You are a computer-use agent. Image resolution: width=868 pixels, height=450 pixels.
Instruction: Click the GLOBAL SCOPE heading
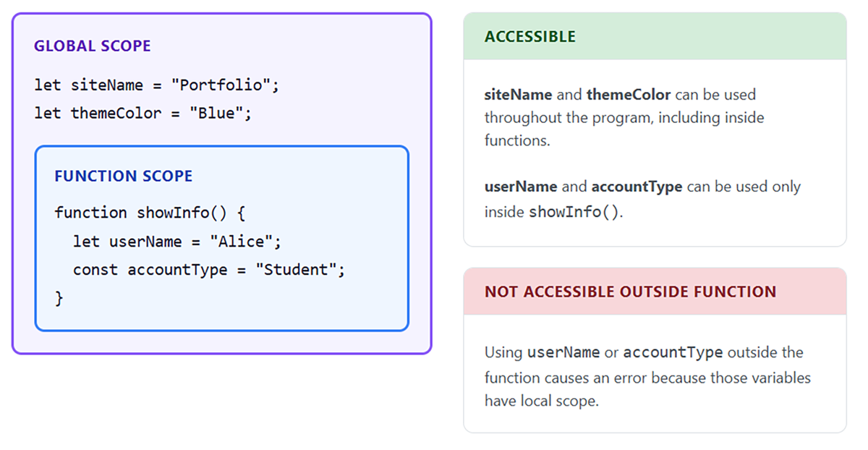[93, 46]
